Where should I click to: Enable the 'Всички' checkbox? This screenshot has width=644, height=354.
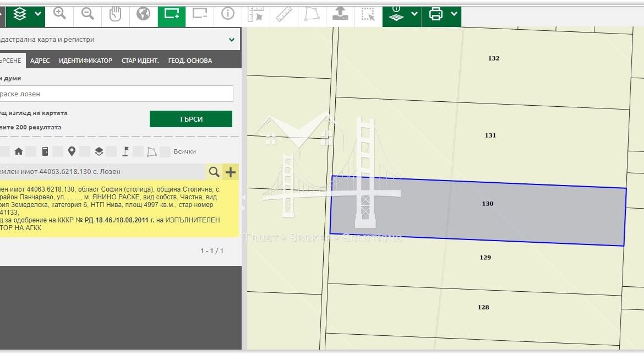(x=165, y=152)
